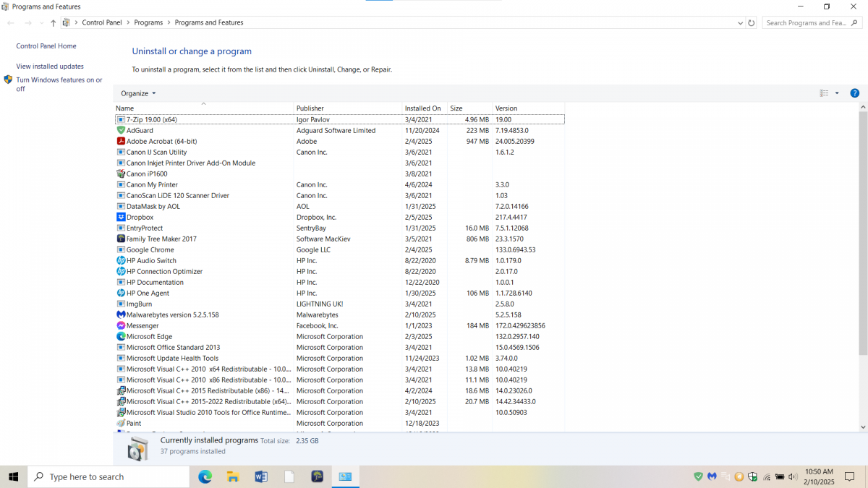Click the AdGuard green shield program icon
This screenshot has width=868, height=488.
[121, 130]
